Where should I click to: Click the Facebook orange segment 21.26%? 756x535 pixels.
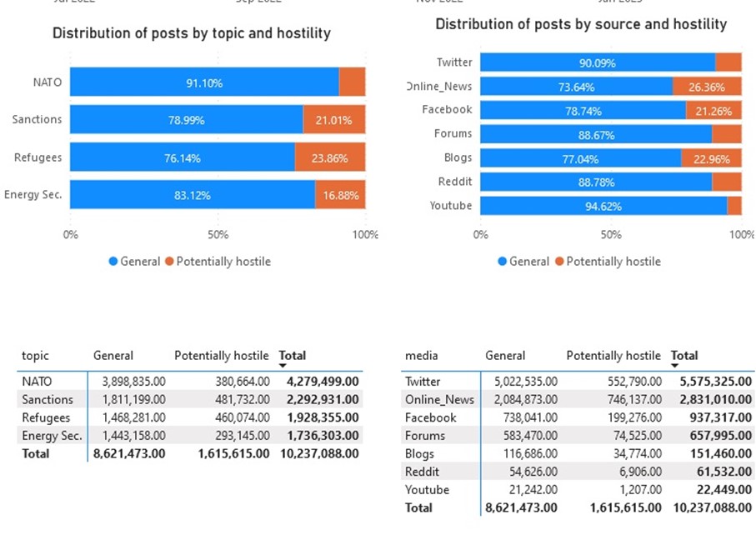pos(713,110)
